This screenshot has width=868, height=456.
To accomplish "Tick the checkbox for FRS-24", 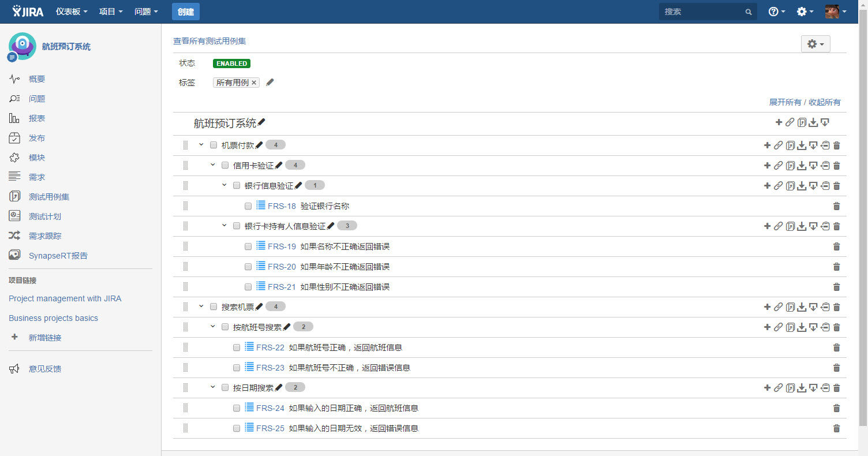I will pos(237,408).
